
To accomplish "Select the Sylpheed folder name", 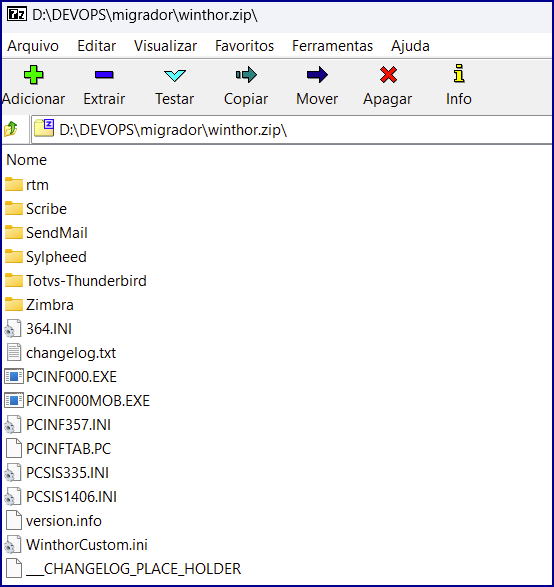I will pyautogui.click(x=56, y=257).
